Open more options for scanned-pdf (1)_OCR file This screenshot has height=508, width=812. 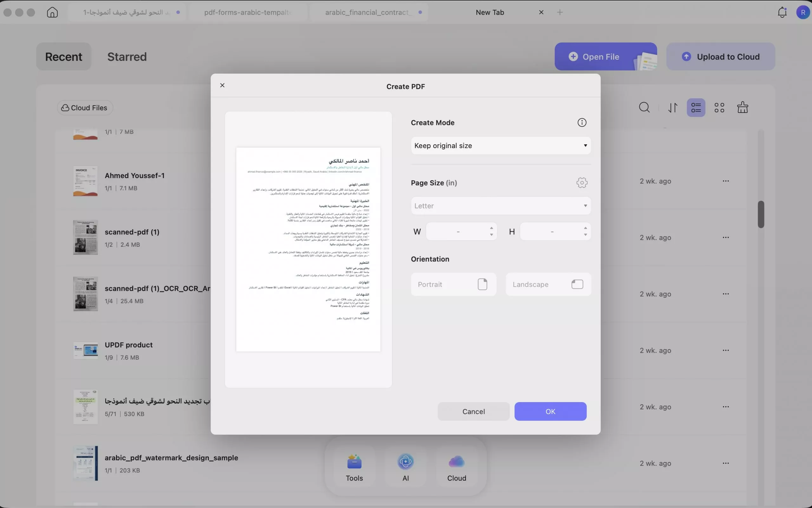(x=726, y=294)
